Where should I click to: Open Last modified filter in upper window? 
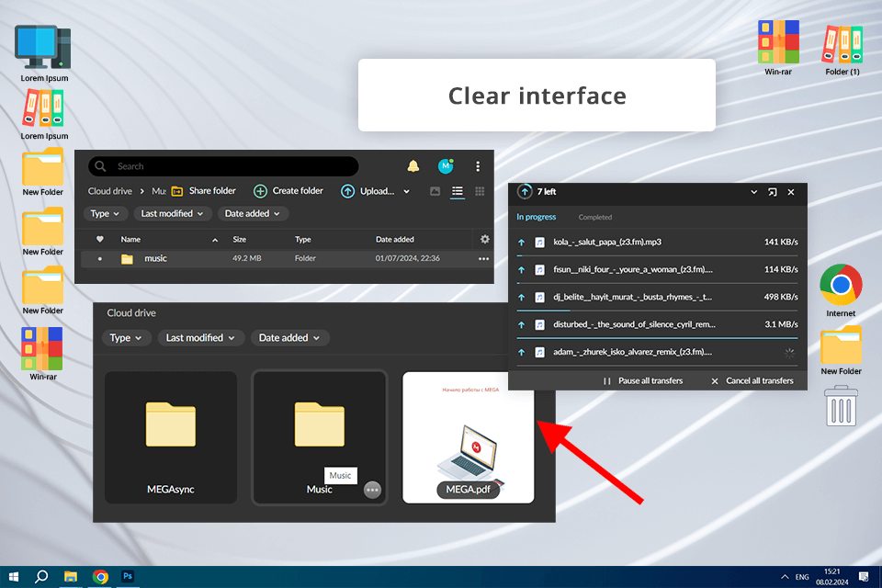tap(172, 214)
